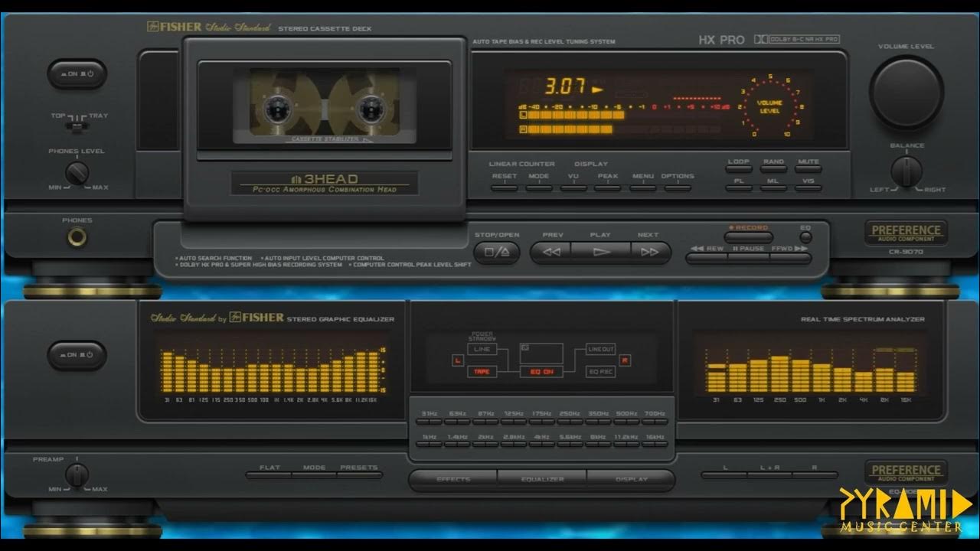Image resolution: width=980 pixels, height=551 pixels.
Task: Skip back with the PREV button
Action: tap(551, 252)
